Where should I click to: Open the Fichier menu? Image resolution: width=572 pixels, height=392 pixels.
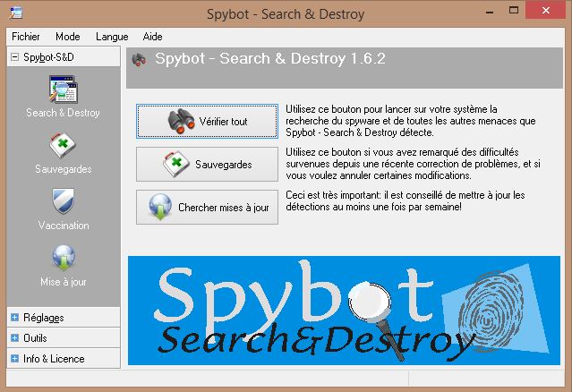(x=26, y=37)
